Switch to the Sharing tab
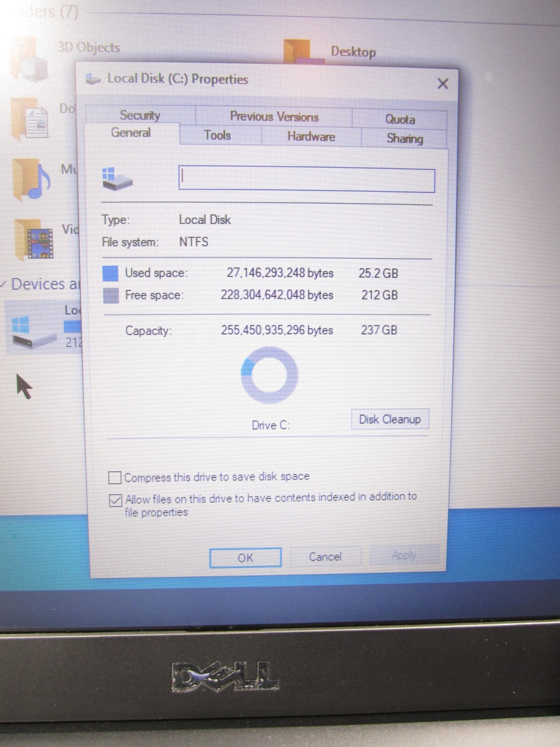 coord(405,139)
